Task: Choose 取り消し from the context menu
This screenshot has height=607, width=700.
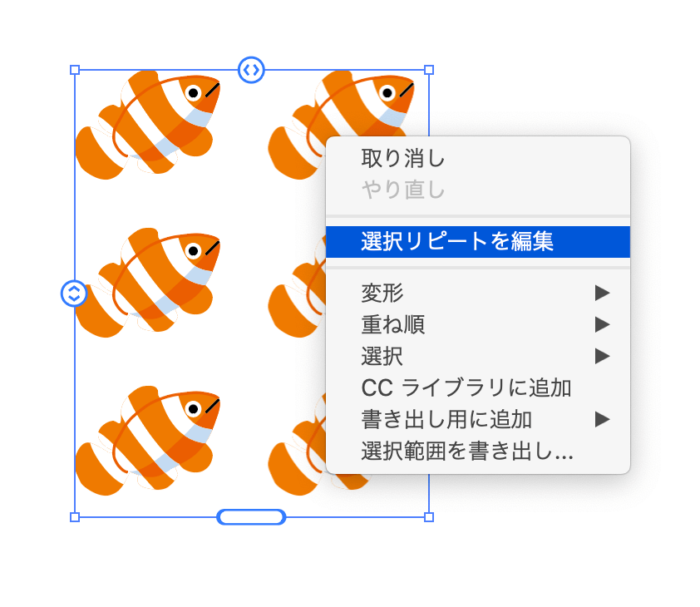Action: click(x=478, y=159)
